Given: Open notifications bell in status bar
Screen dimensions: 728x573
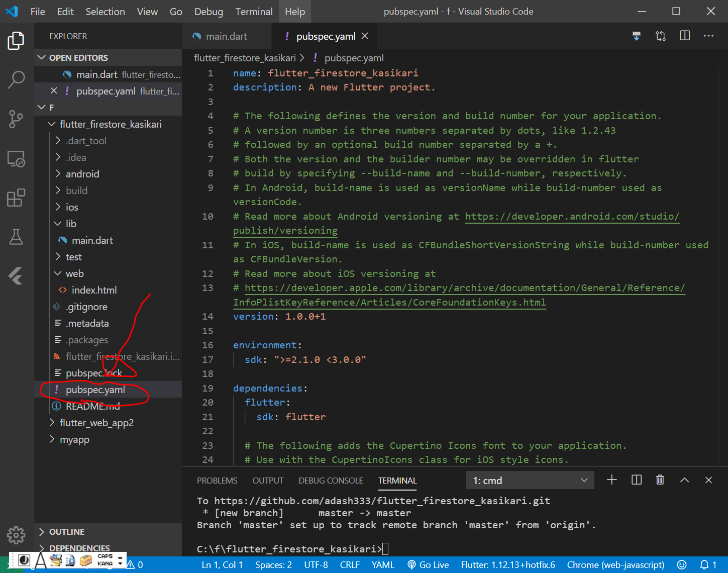Looking at the screenshot, I should 708,565.
